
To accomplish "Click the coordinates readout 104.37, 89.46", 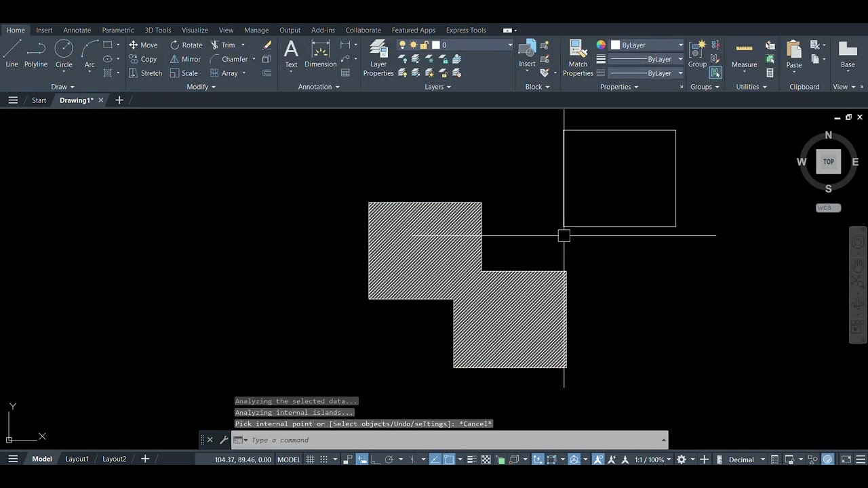I will 243,460.
